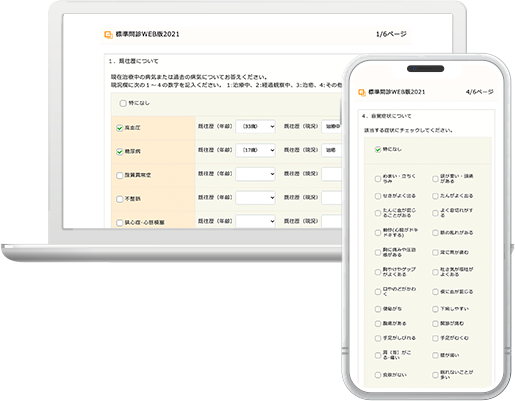Check the めまい・立ちくらみ symptom box
Viewport: 515px width, 401px height.
[378, 179]
